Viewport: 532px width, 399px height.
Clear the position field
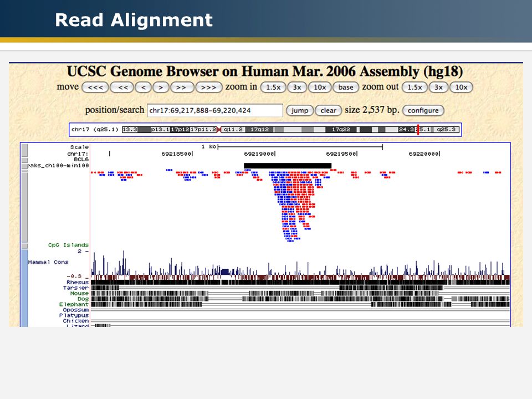(x=329, y=110)
